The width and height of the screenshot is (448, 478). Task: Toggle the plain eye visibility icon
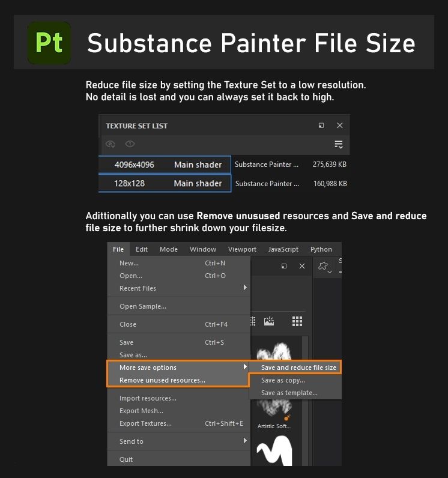130,144
